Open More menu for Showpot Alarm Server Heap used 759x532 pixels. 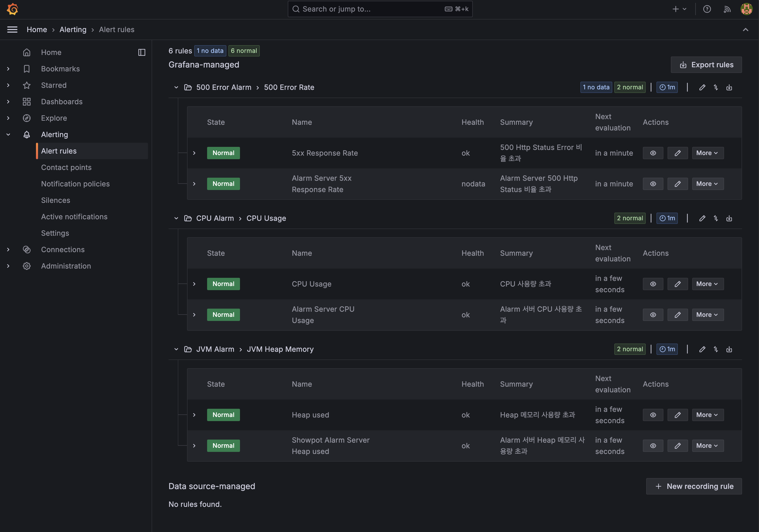click(x=707, y=445)
